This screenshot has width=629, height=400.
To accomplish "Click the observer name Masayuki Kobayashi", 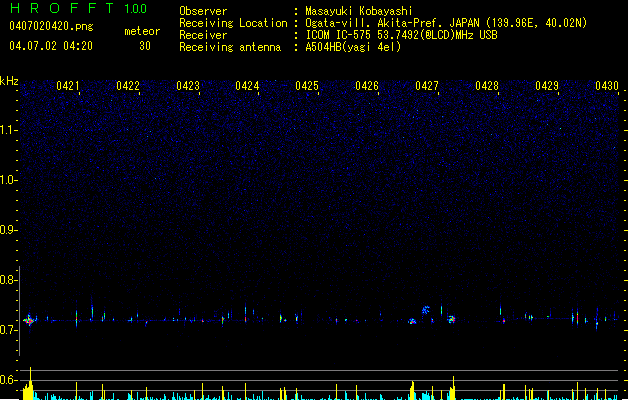I will 359,11.
